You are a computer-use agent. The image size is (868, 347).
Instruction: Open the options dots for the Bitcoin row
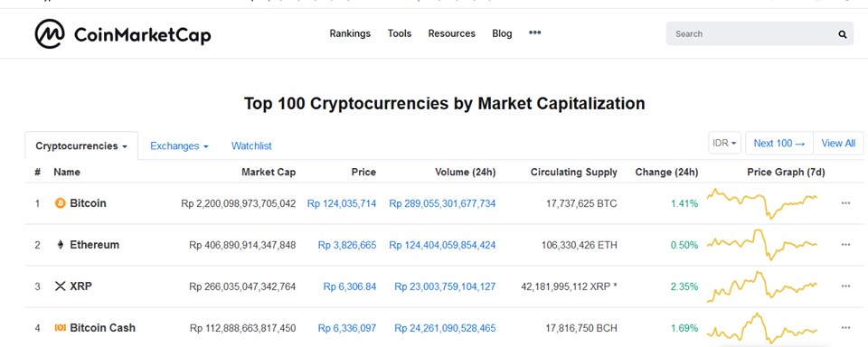click(x=845, y=203)
